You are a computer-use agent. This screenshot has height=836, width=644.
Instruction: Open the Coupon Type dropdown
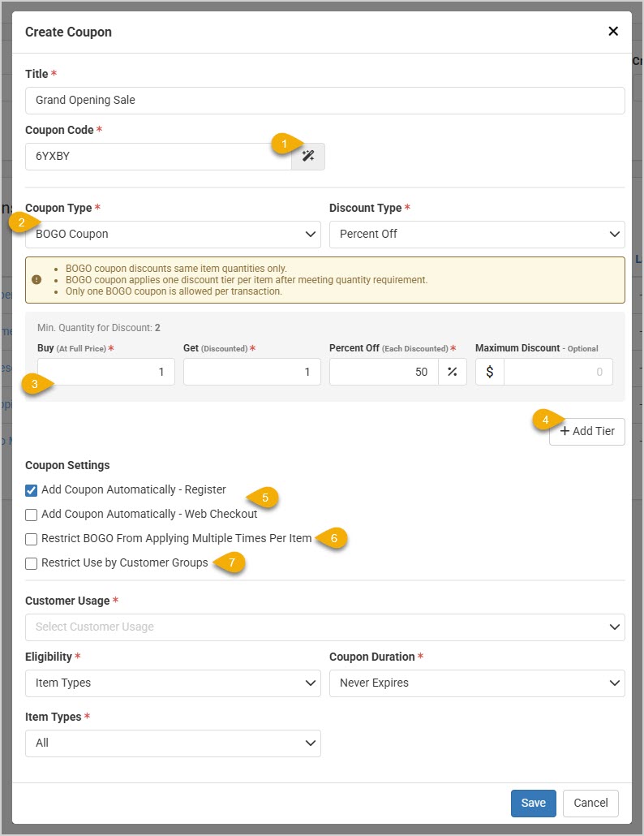click(173, 234)
